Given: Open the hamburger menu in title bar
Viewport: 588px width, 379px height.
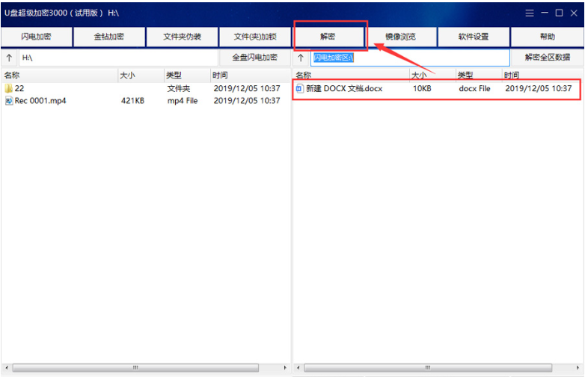Looking at the screenshot, I should click(x=530, y=13).
